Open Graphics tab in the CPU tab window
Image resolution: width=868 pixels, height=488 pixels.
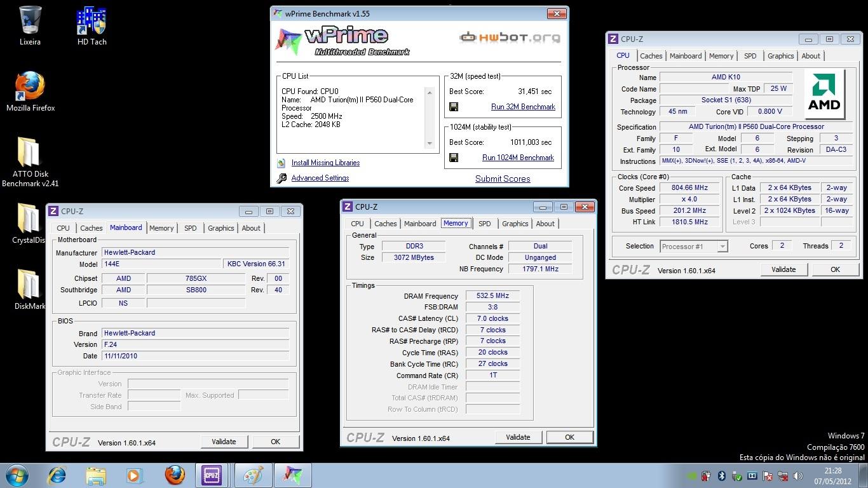coord(781,56)
